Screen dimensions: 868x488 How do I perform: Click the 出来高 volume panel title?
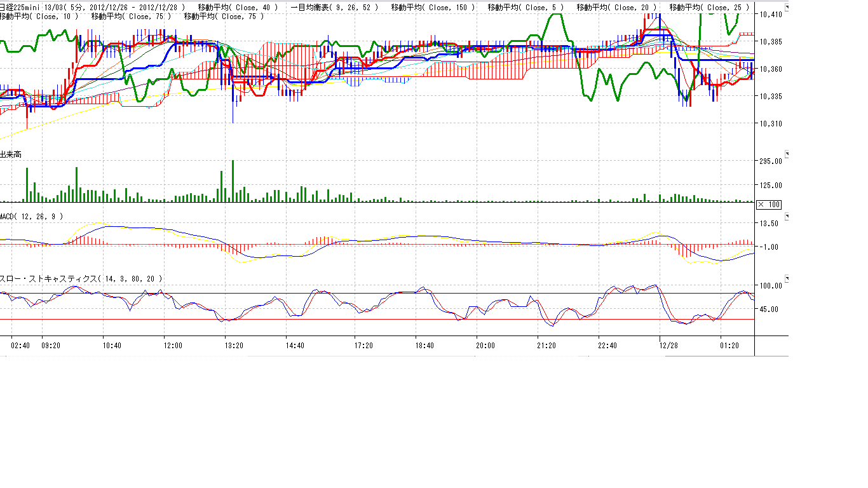click(x=11, y=154)
